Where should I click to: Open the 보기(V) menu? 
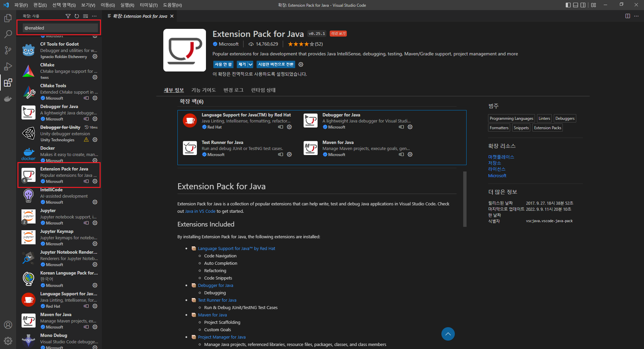pos(88,5)
